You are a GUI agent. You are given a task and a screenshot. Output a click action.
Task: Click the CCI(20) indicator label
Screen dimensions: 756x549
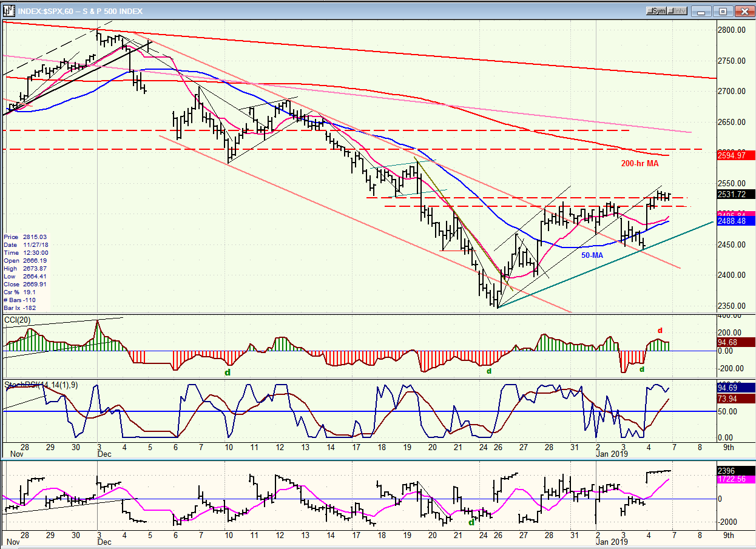point(18,319)
